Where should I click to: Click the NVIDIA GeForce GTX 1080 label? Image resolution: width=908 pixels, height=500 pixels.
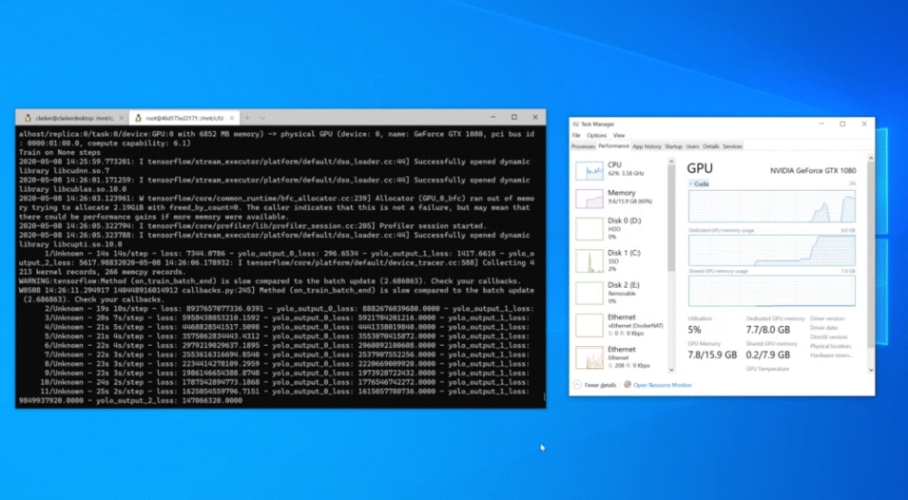click(x=812, y=170)
